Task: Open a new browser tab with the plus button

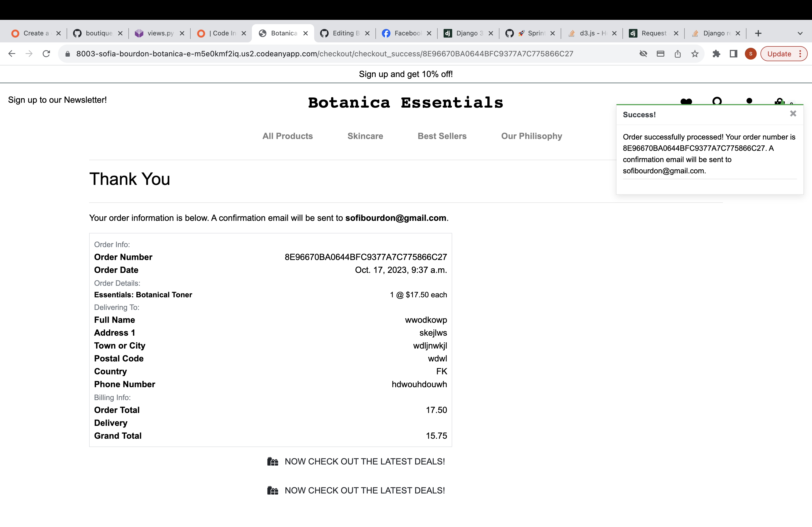Action: [x=758, y=33]
